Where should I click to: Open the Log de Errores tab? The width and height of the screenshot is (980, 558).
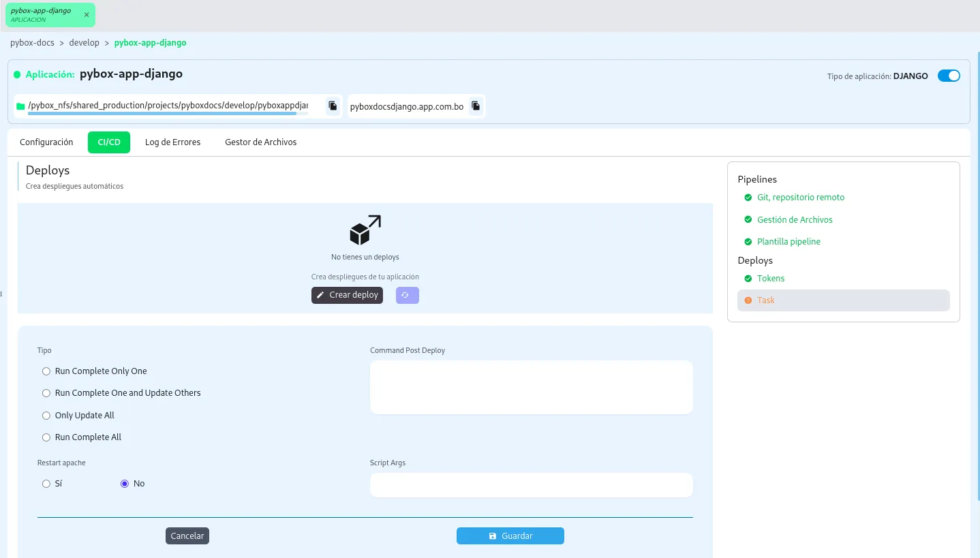172,142
